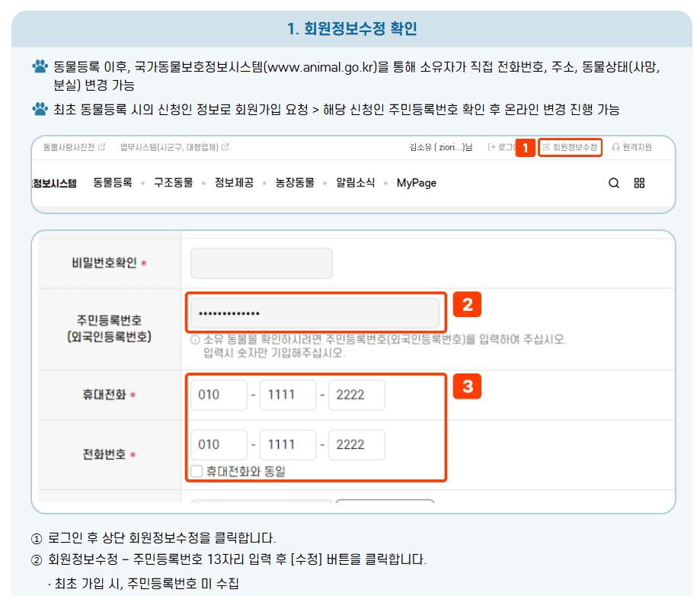Open the search magnifier icon
Viewport: 700px width, 596px height.
615,183
